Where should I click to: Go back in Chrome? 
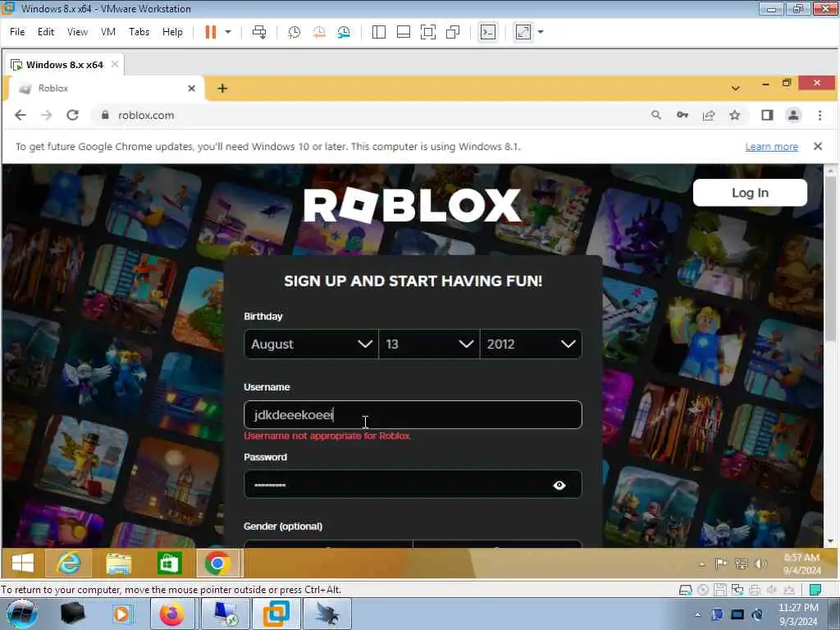point(21,115)
